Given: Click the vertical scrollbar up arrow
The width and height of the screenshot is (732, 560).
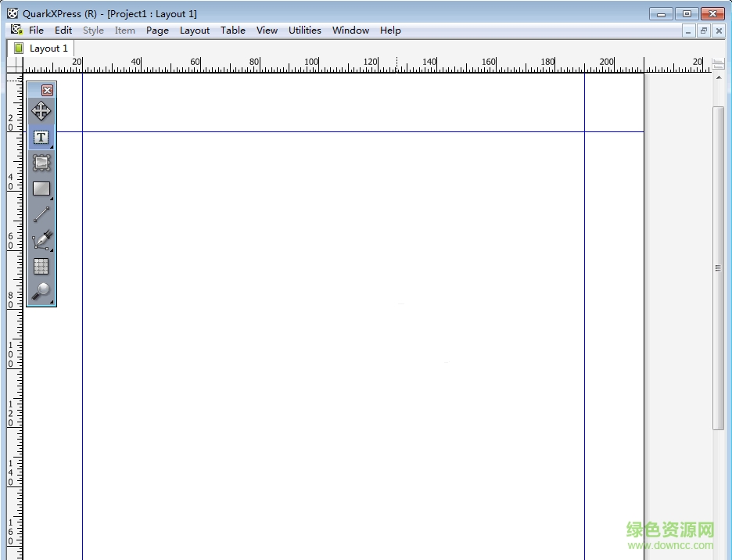Looking at the screenshot, I should tap(719, 78).
